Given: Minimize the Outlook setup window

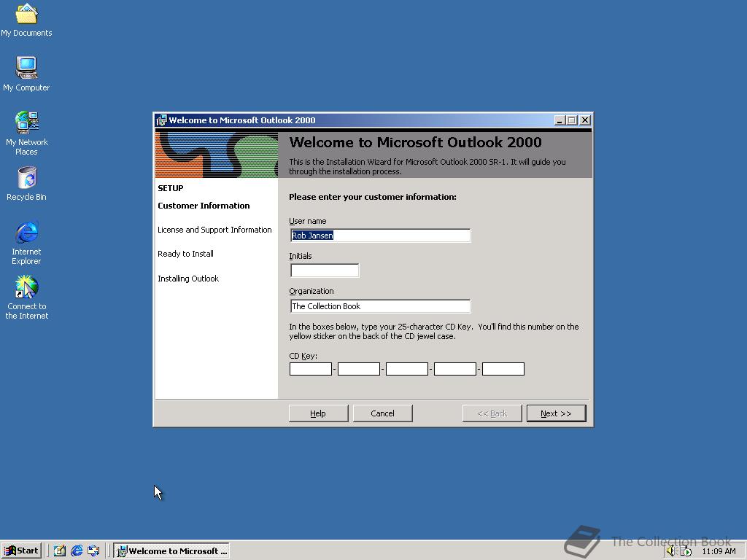Looking at the screenshot, I should (x=560, y=120).
